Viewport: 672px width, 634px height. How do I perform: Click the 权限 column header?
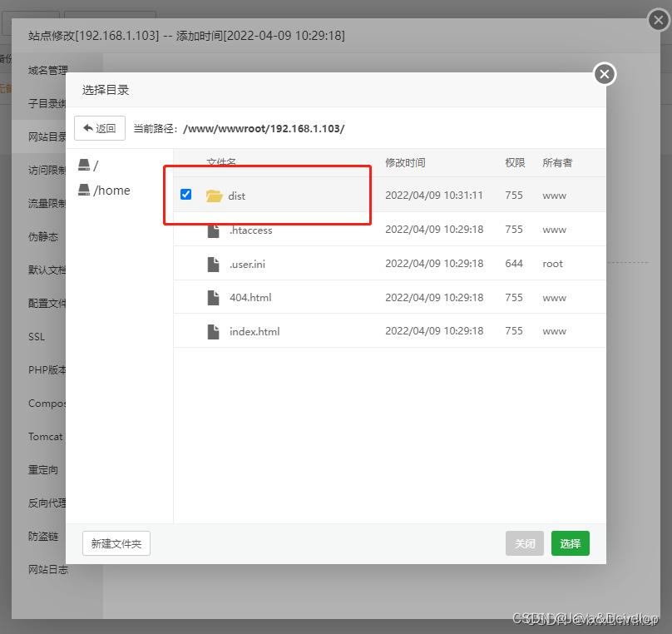[515, 162]
